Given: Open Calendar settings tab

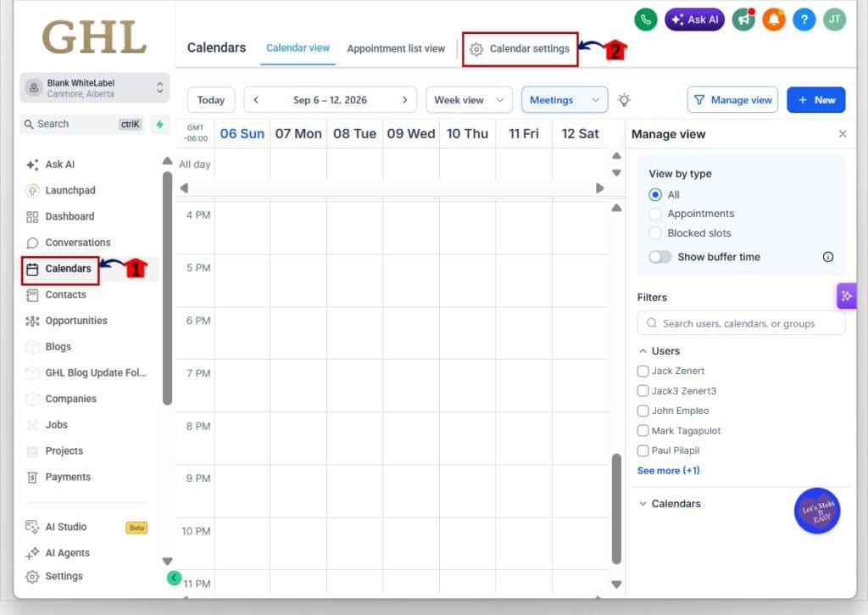Looking at the screenshot, I should tap(520, 49).
